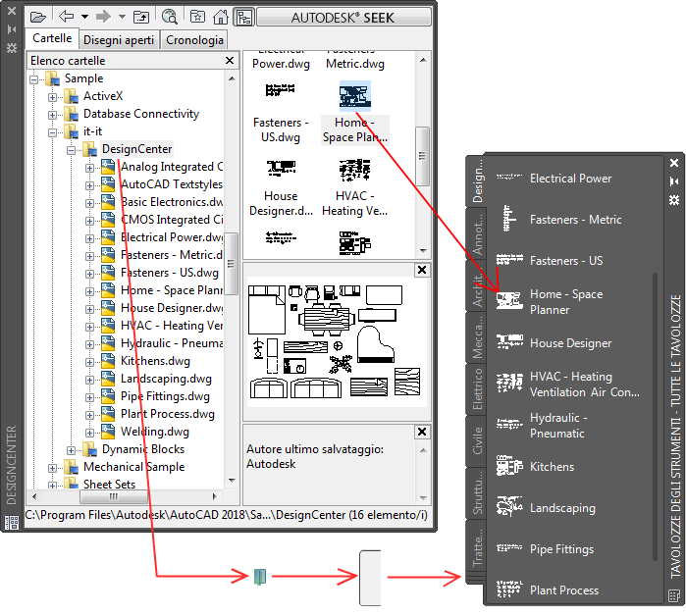The image size is (686, 616).
Task: Select HVAC - Heating Ventilation palette tool
Action: (x=568, y=384)
